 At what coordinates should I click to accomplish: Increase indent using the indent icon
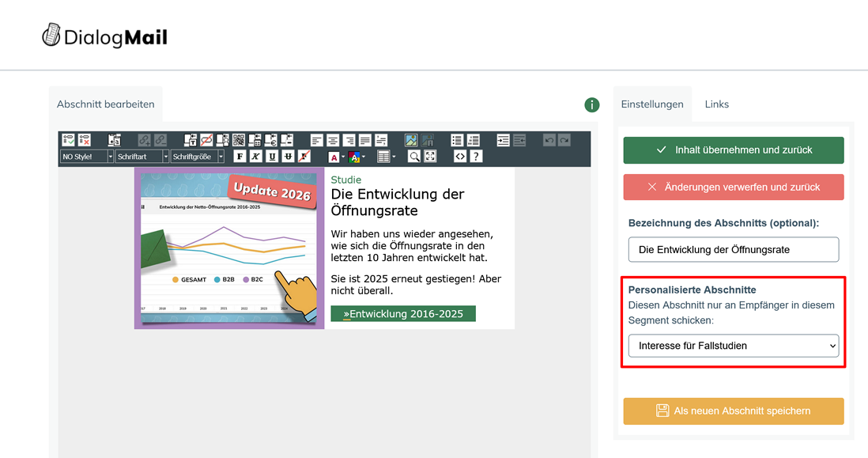504,141
